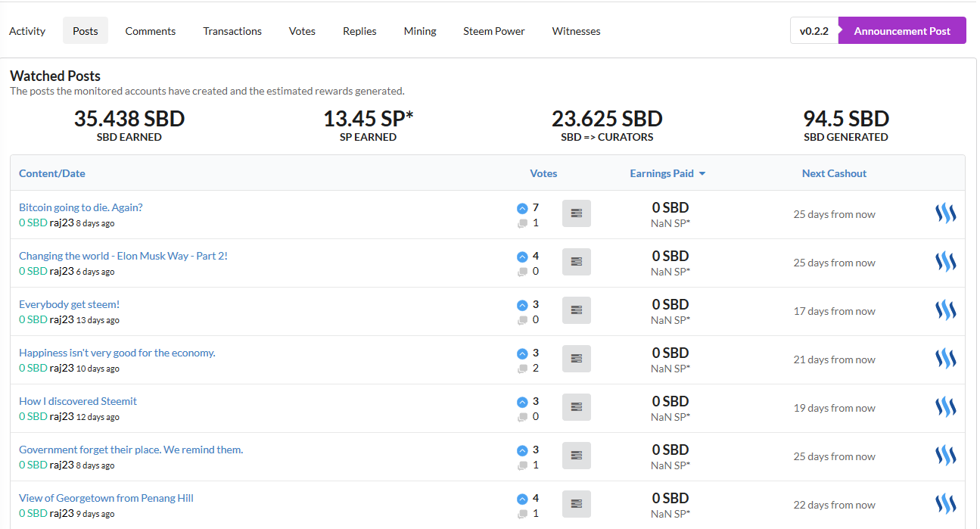Sort by Next Cashout column header
Screen dimensions: 980x529
[x=834, y=173]
